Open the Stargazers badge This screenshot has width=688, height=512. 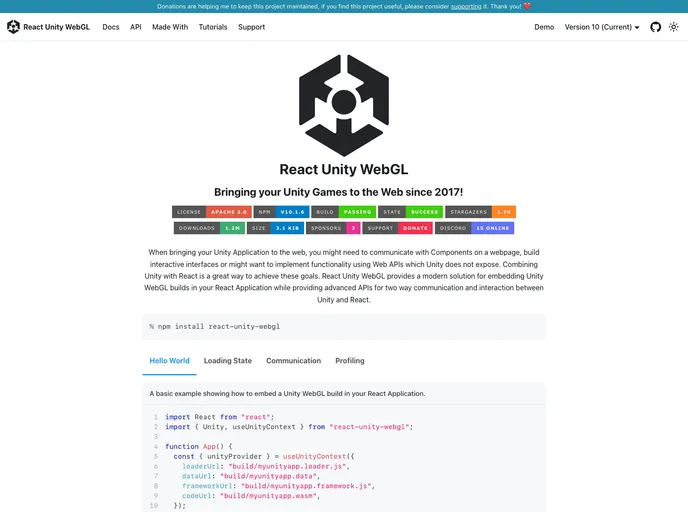click(x=480, y=212)
